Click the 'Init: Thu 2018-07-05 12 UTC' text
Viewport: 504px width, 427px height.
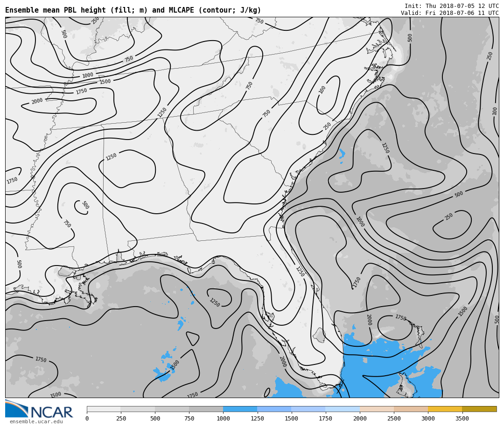pyautogui.click(x=451, y=6)
